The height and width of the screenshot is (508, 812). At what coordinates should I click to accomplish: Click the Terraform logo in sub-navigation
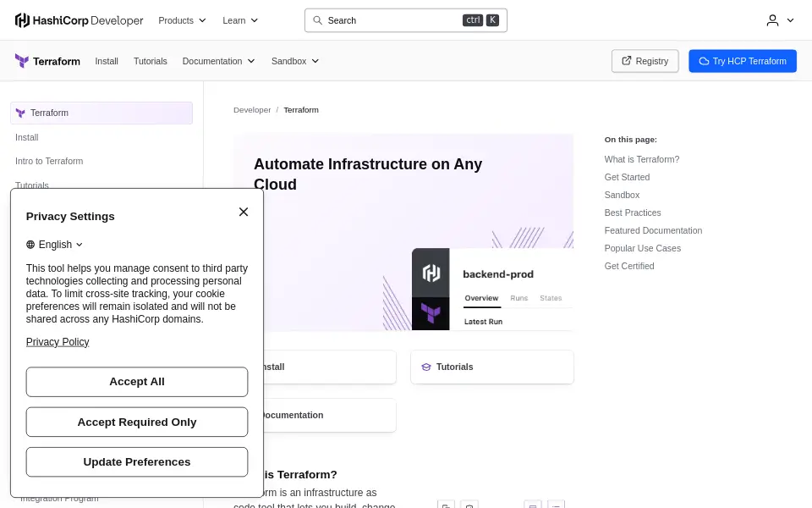coord(47,61)
